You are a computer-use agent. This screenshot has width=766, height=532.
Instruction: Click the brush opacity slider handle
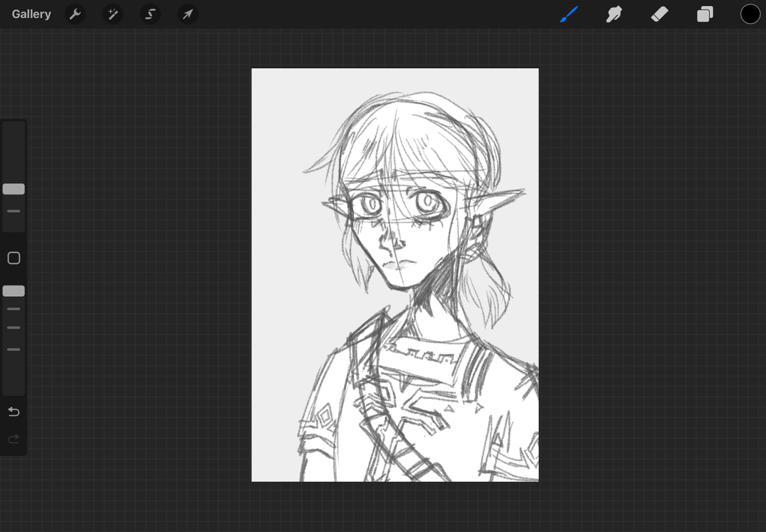point(14,291)
